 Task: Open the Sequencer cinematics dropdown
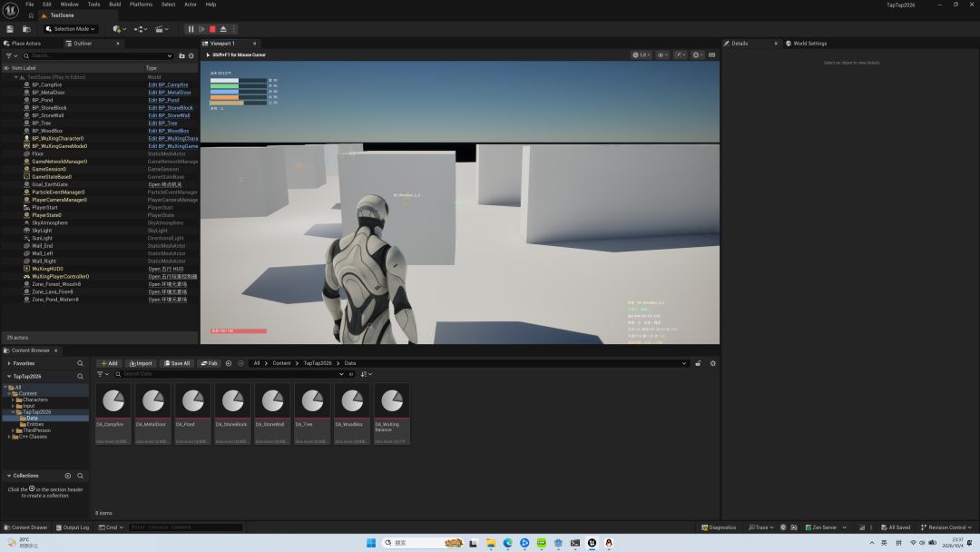pyautogui.click(x=162, y=29)
